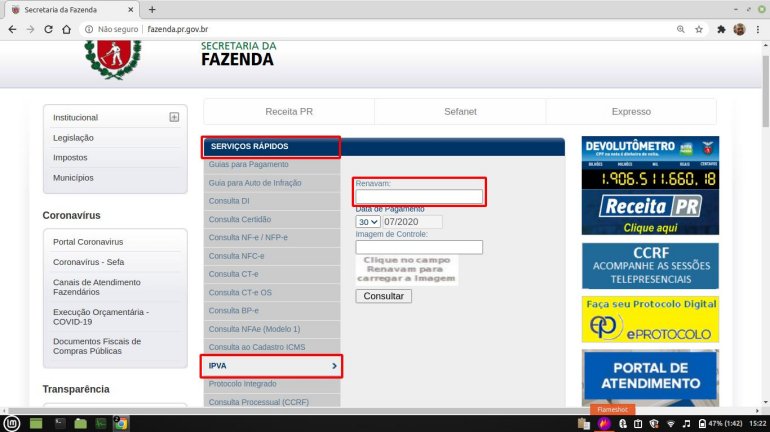Bookmark this page with the star icon
Image resolution: width=770 pixels, height=432 pixels.
(700, 30)
